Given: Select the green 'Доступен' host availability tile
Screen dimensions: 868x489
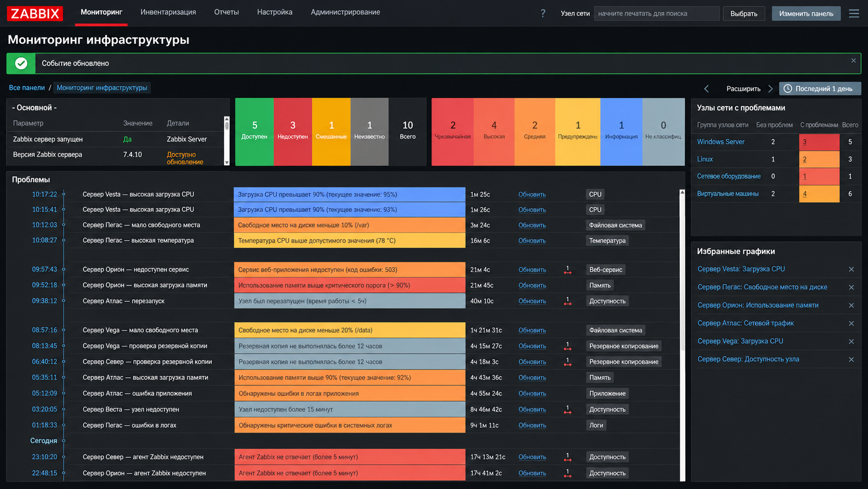Looking at the screenshot, I should (254, 132).
